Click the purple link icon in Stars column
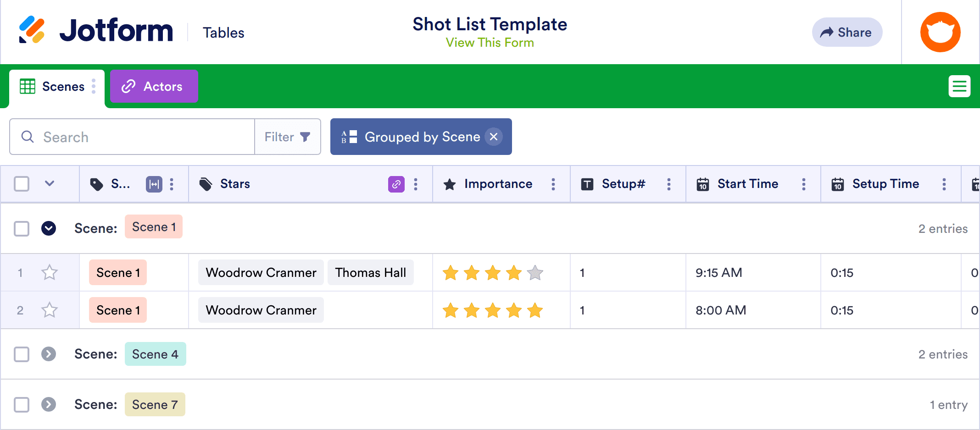The width and height of the screenshot is (980, 430). point(396,184)
